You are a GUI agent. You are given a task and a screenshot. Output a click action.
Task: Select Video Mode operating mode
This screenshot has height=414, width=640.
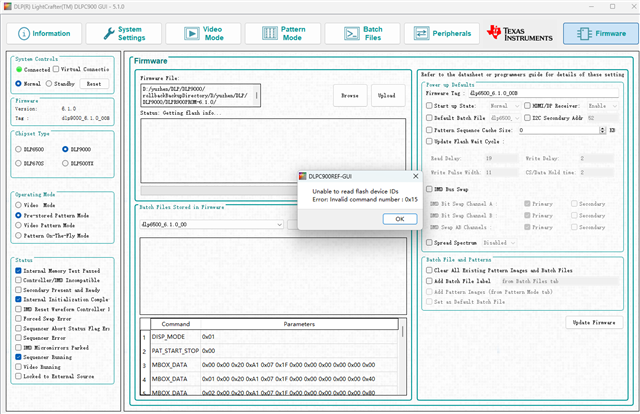point(18,205)
